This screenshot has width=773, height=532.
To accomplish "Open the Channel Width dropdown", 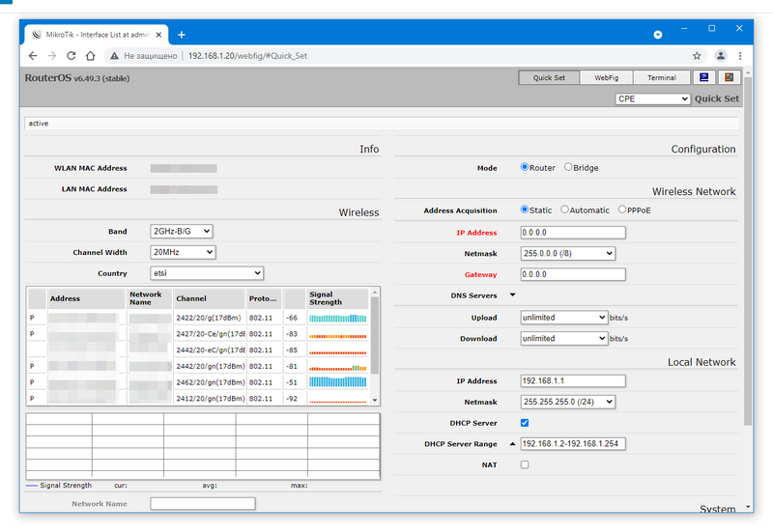I will pyautogui.click(x=183, y=252).
